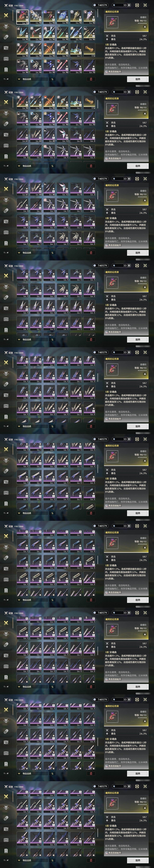
Task: Open the circular navigation icon in topmost header
Action: tap(137, 5)
